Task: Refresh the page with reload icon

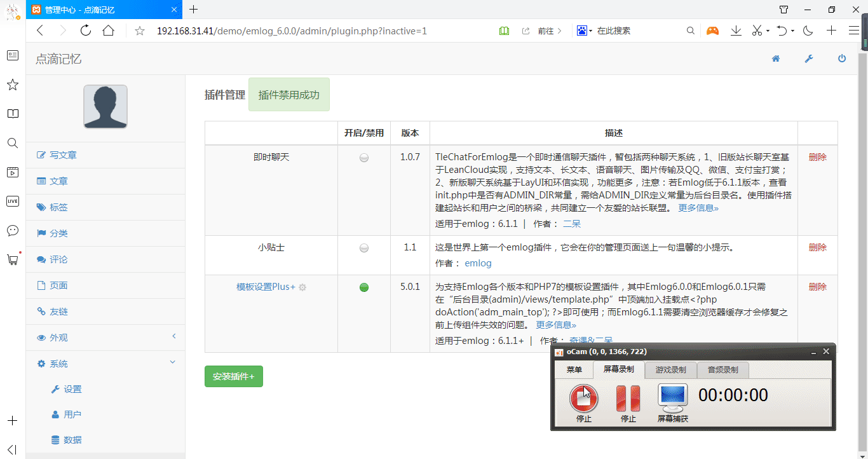Action: tap(85, 31)
